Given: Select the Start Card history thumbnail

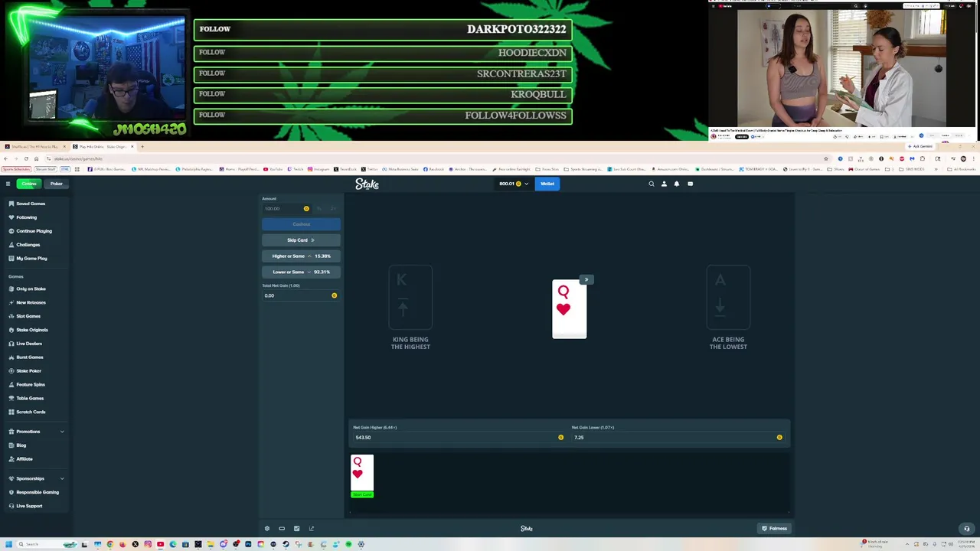Looking at the screenshot, I should point(362,476).
